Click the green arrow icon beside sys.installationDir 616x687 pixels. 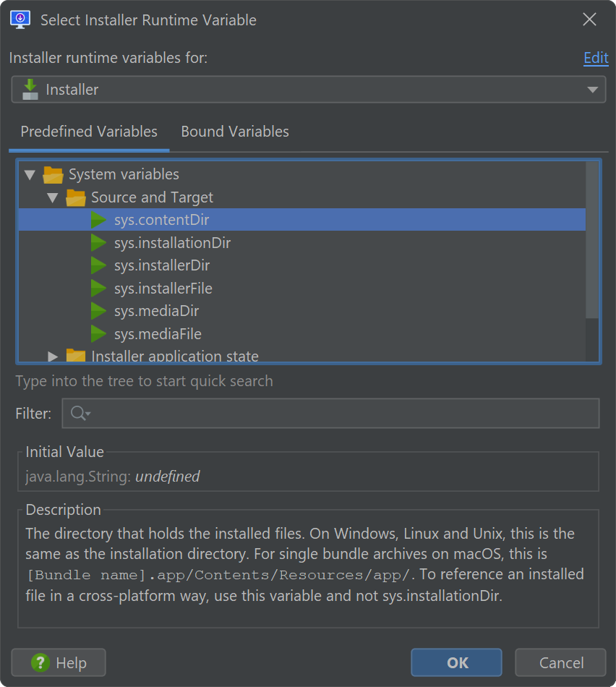coord(98,243)
